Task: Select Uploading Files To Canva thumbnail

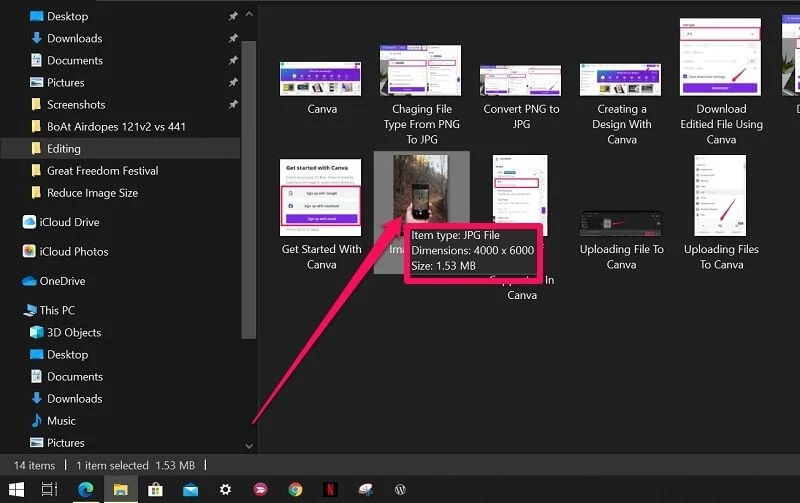Action: (720, 196)
